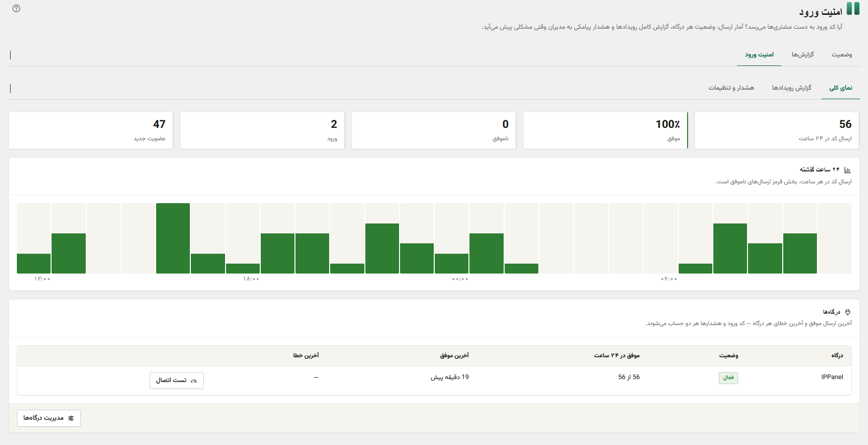Open the help question mark icon
The height and width of the screenshot is (445, 868).
(x=16, y=8)
